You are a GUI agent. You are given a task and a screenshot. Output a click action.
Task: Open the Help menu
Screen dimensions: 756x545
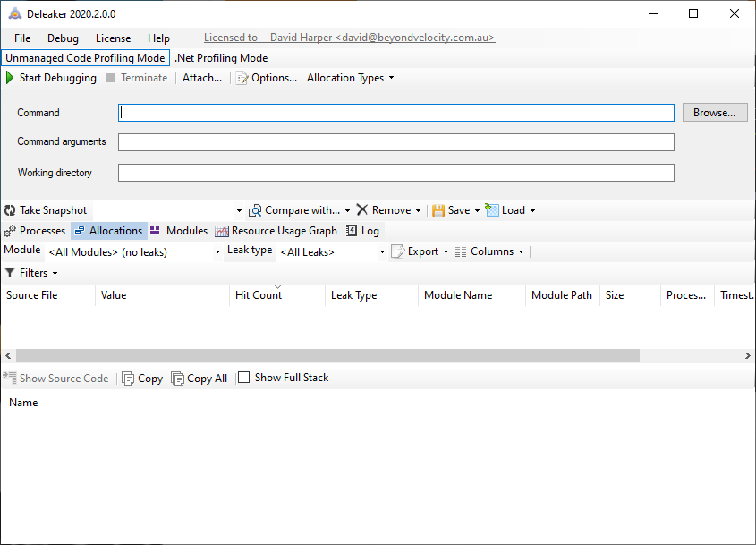tap(158, 38)
